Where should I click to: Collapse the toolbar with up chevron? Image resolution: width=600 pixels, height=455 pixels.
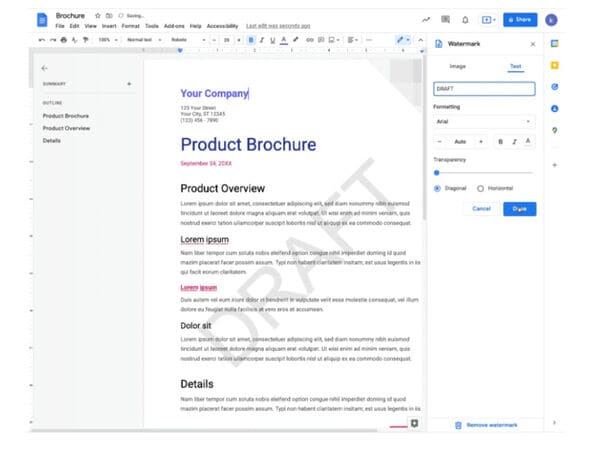pos(421,40)
